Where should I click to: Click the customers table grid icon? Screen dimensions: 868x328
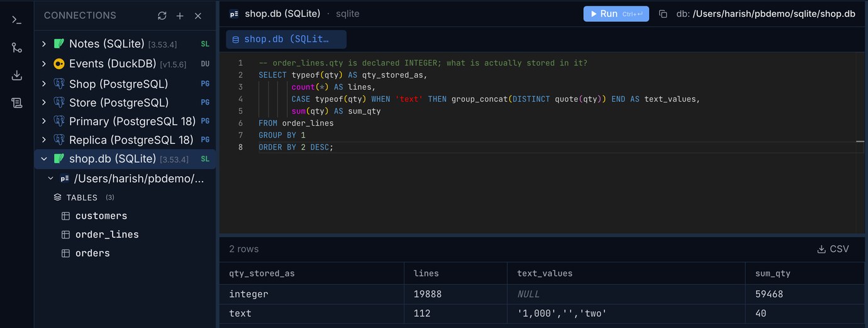coord(65,216)
